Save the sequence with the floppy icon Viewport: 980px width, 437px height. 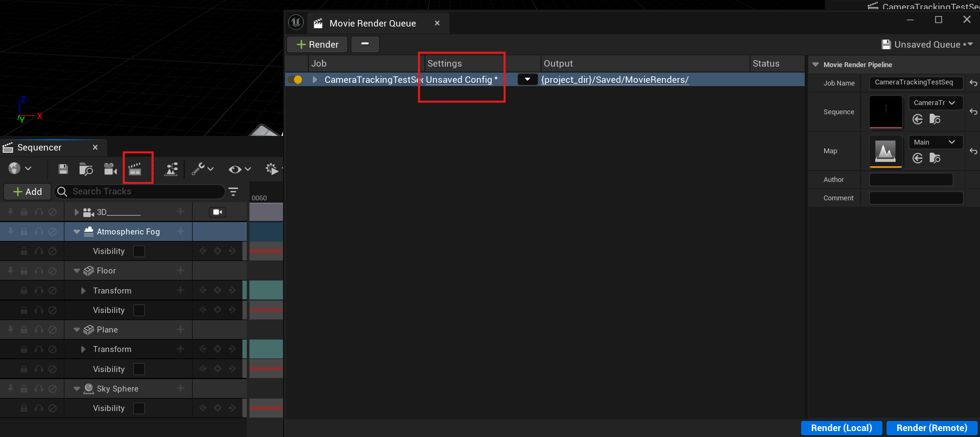(63, 169)
